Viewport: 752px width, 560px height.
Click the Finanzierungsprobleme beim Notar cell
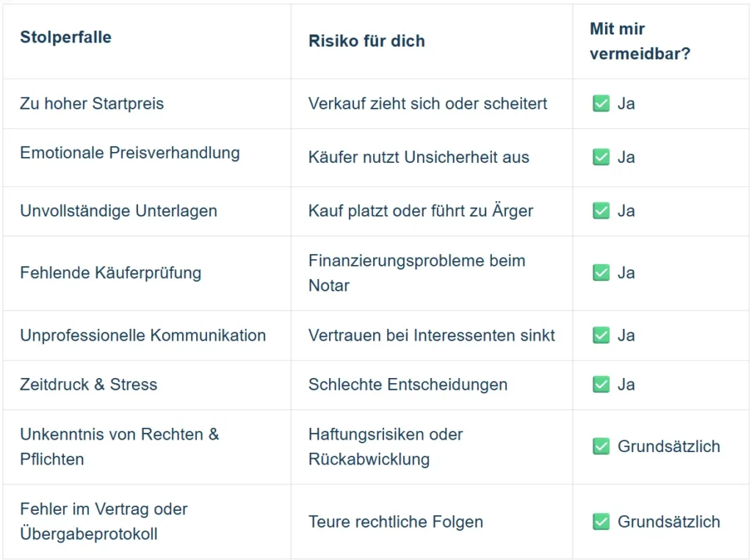click(416, 273)
